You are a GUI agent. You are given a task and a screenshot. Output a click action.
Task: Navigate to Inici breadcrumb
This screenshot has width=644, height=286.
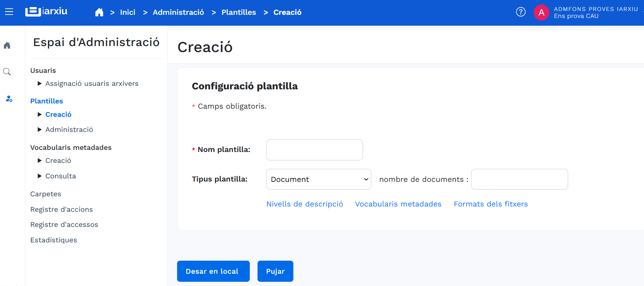coord(128,12)
